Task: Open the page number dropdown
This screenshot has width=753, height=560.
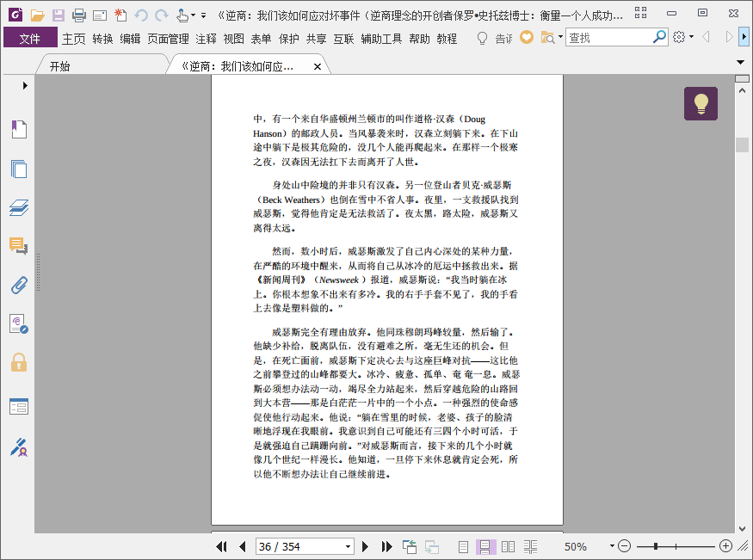Action: [x=349, y=546]
